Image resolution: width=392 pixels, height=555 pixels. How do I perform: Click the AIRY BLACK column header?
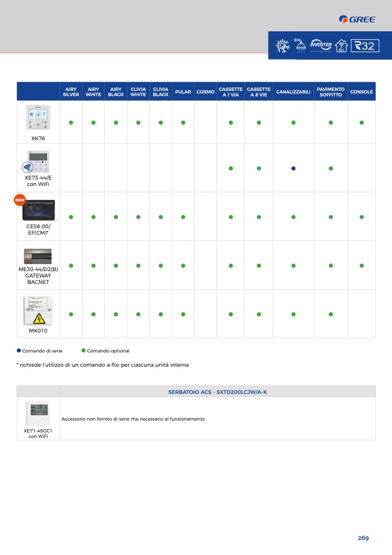click(116, 92)
